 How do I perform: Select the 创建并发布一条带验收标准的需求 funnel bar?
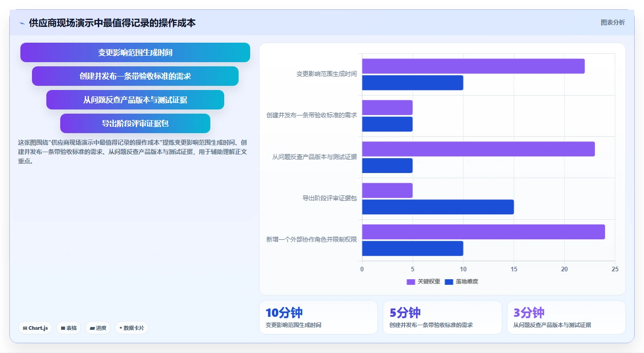[135, 76]
